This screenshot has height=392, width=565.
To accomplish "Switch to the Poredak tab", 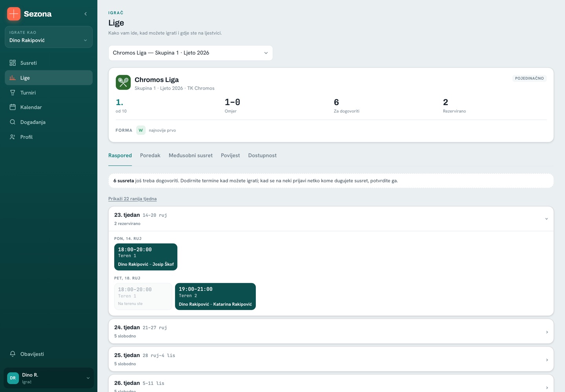I will 150,156.
